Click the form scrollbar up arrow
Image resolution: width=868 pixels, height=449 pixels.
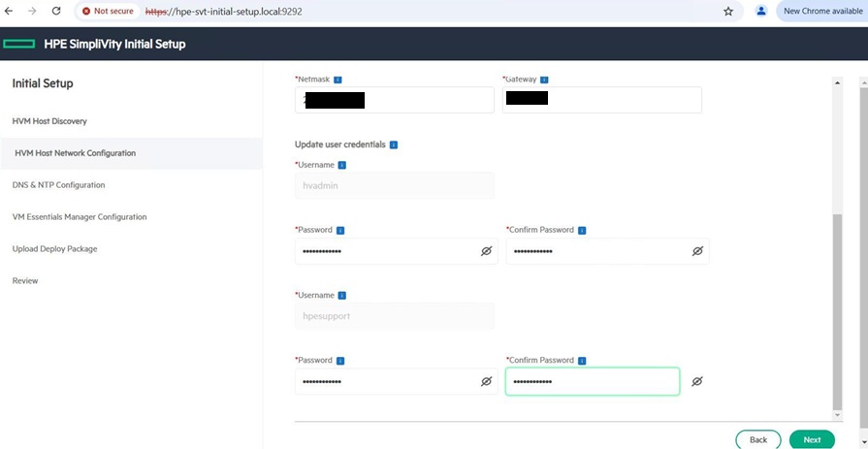tap(837, 82)
